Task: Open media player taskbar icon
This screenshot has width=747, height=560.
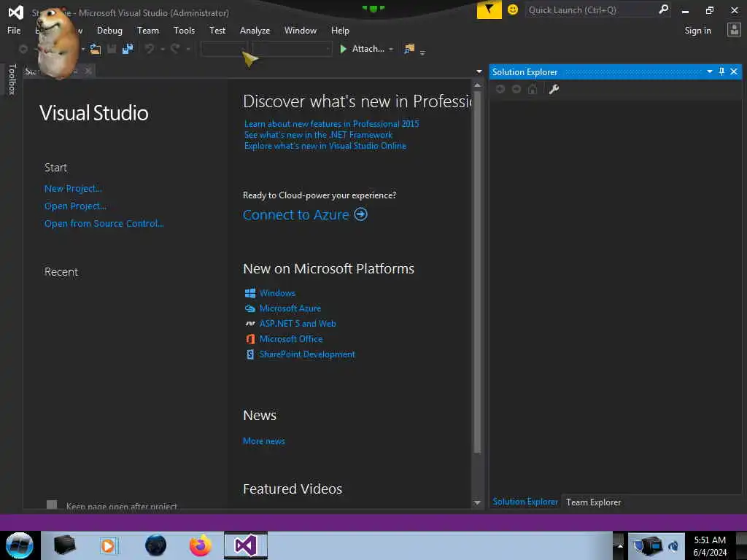Action: (108, 545)
